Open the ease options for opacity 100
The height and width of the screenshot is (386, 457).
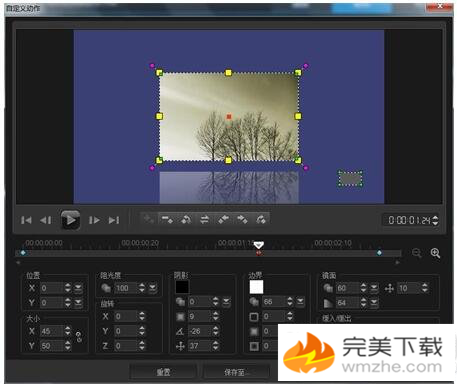click(x=152, y=288)
